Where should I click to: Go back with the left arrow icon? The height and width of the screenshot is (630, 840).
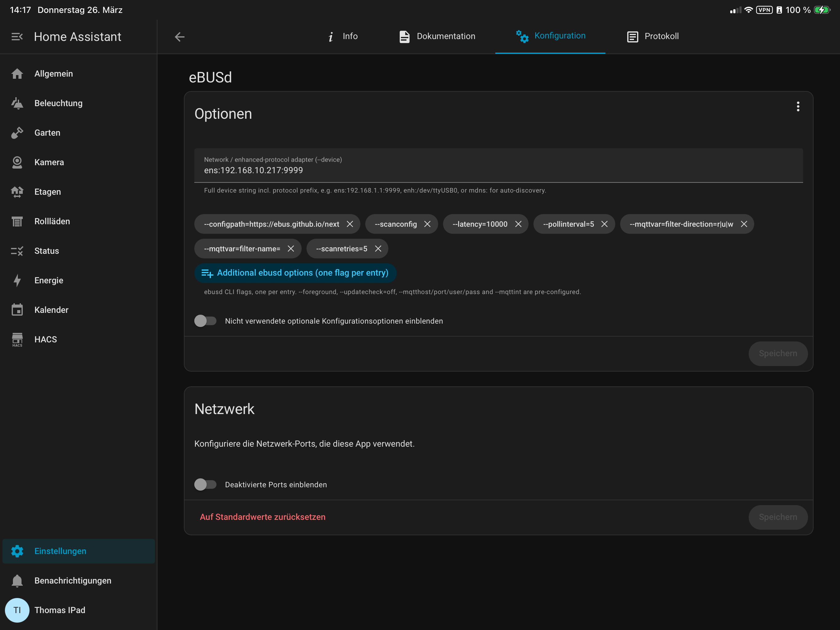180,37
